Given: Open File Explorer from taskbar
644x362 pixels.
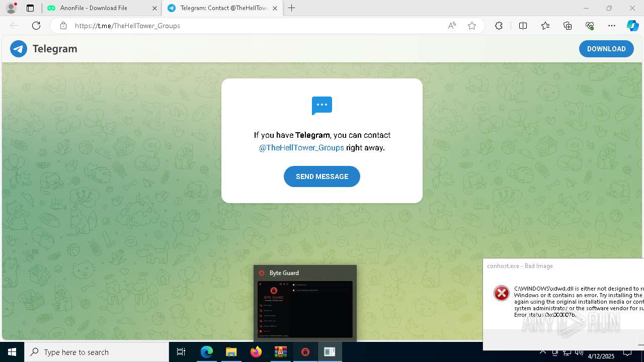Looking at the screenshot, I should 231,352.
